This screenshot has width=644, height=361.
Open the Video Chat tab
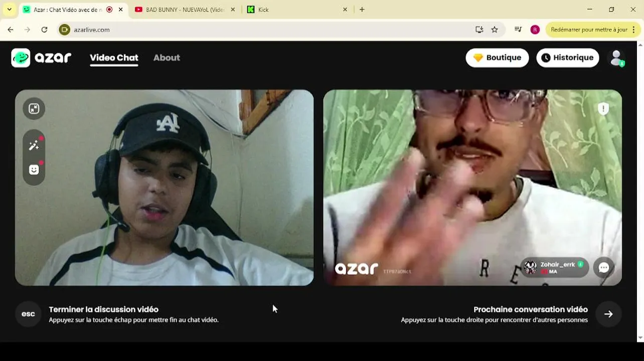(x=114, y=58)
